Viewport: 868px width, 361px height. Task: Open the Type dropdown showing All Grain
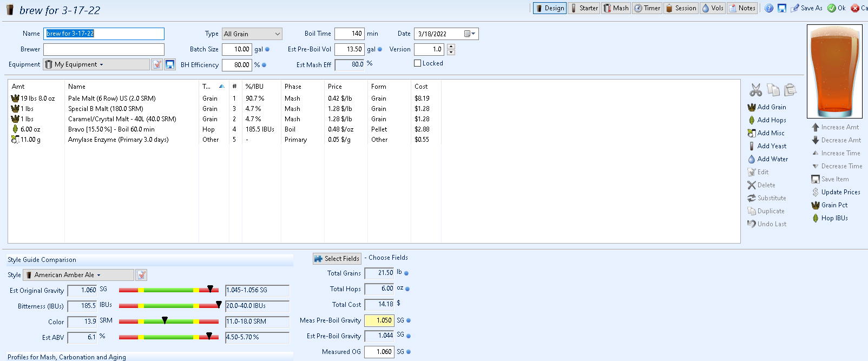(x=252, y=34)
